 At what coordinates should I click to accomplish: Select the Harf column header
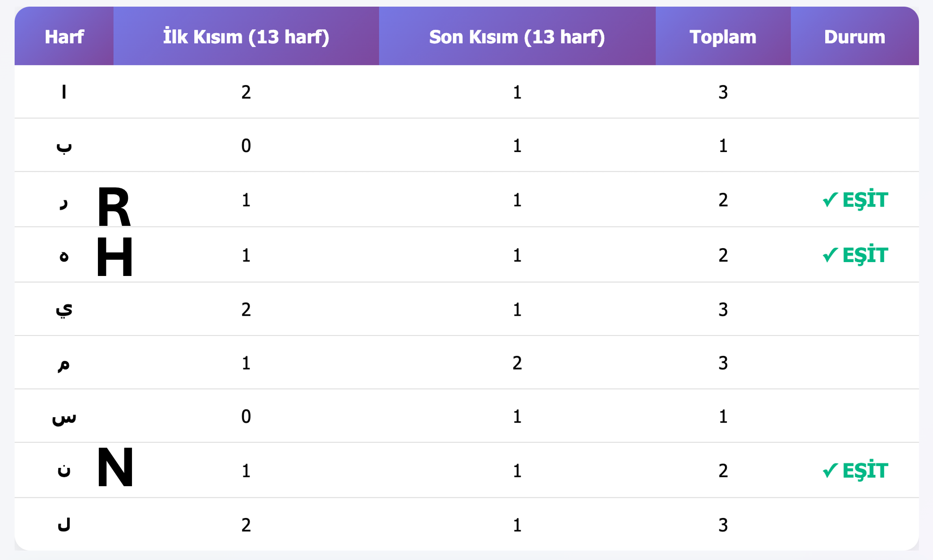click(x=64, y=37)
